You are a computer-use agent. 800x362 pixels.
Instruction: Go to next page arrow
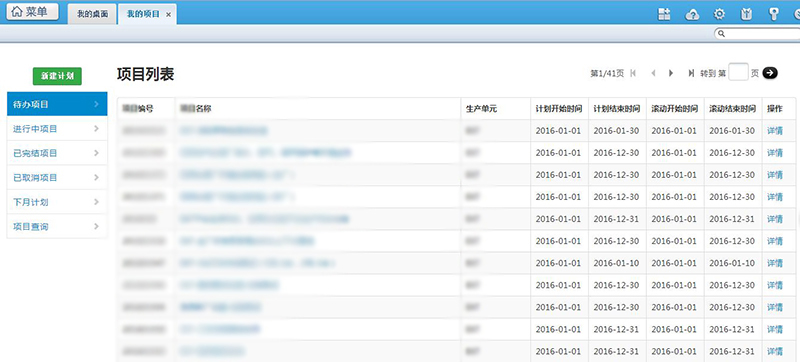click(671, 73)
